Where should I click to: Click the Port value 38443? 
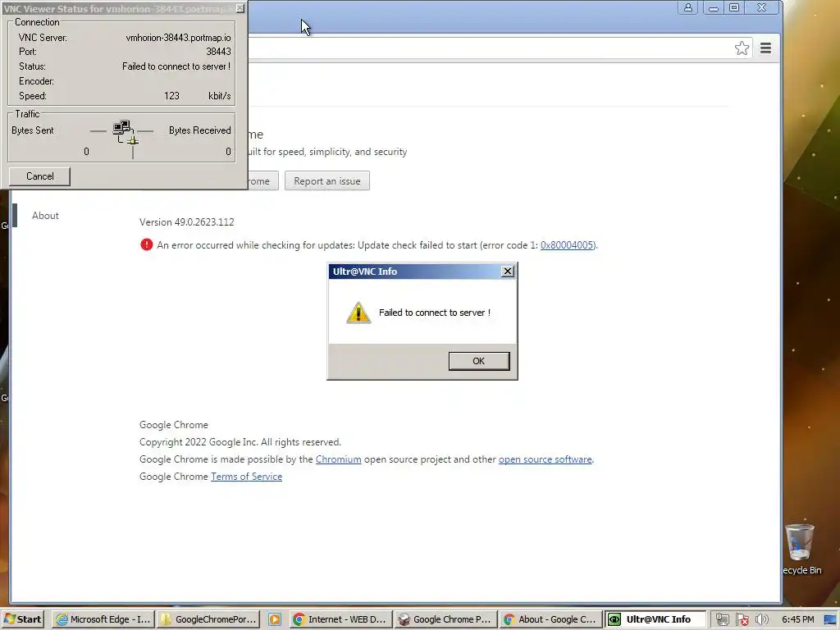click(218, 52)
